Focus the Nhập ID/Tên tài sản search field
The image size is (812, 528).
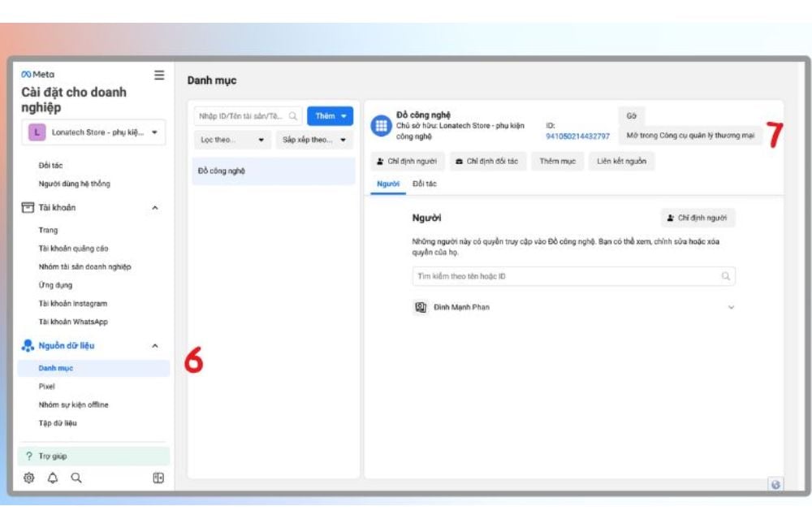pyautogui.click(x=248, y=116)
